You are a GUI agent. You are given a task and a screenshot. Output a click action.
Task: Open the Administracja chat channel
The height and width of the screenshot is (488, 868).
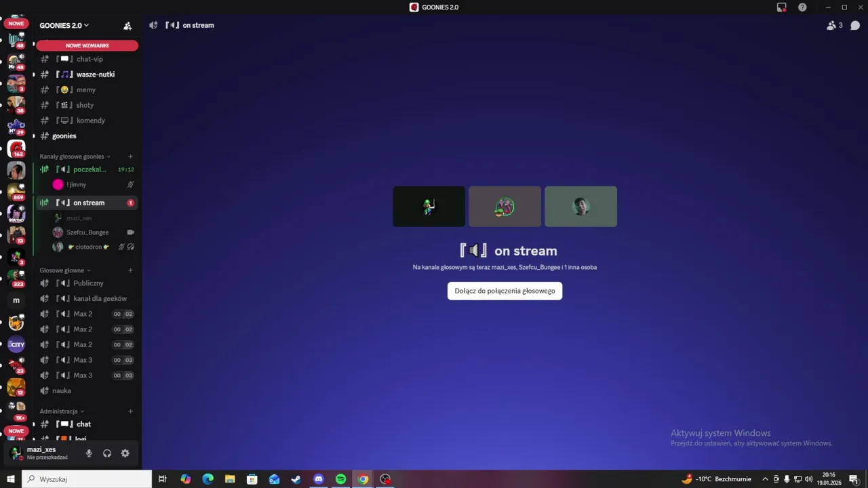87,424
